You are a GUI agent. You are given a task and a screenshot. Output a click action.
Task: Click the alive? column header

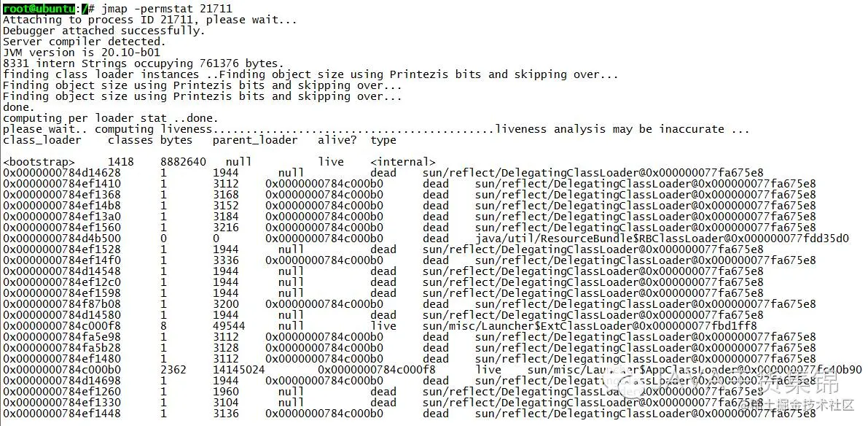click(337, 140)
